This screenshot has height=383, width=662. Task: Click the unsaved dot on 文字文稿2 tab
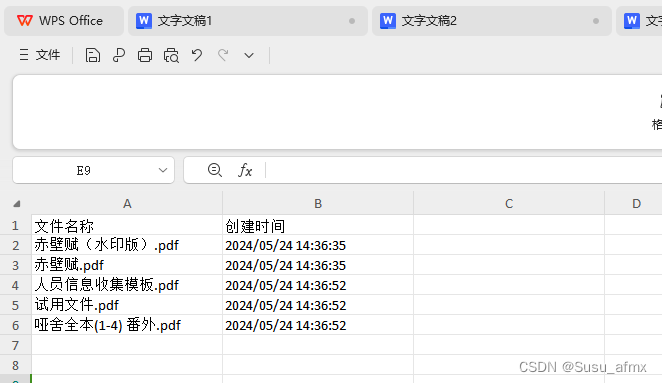596,21
